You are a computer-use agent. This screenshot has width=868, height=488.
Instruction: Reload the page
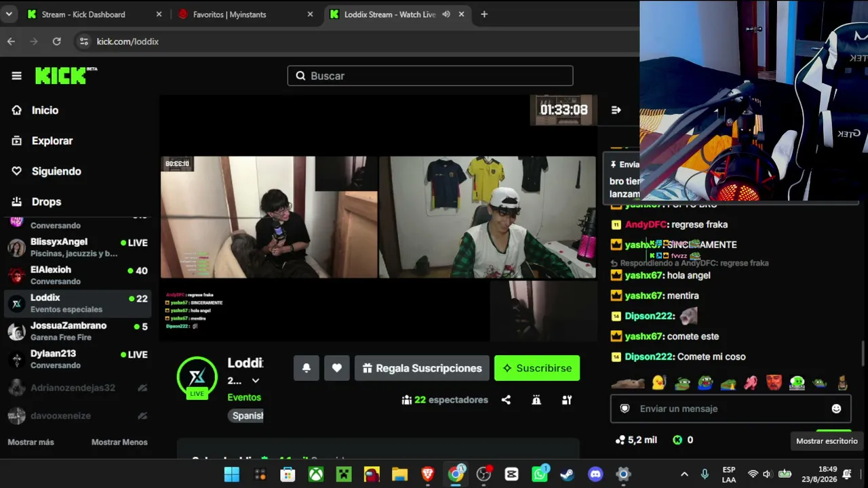pos(57,41)
